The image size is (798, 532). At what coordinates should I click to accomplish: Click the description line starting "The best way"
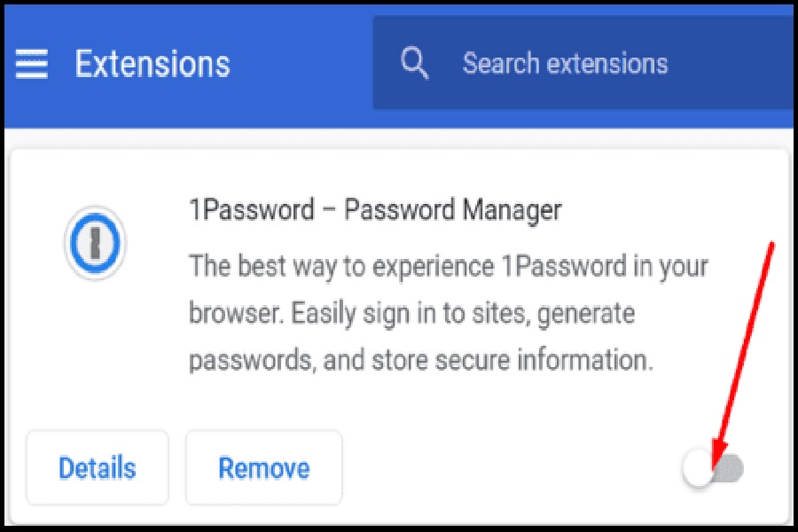click(x=449, y=264)
